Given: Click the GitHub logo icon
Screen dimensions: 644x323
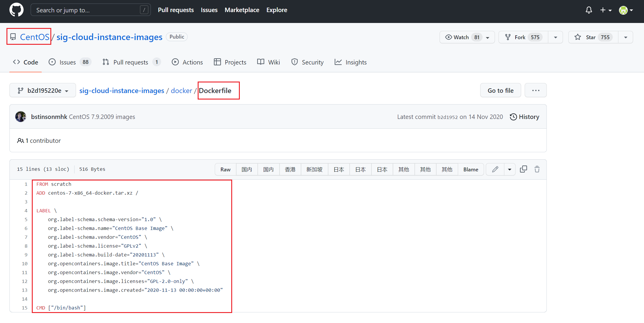Looking at the screenshot, I should tap(16, 10).
